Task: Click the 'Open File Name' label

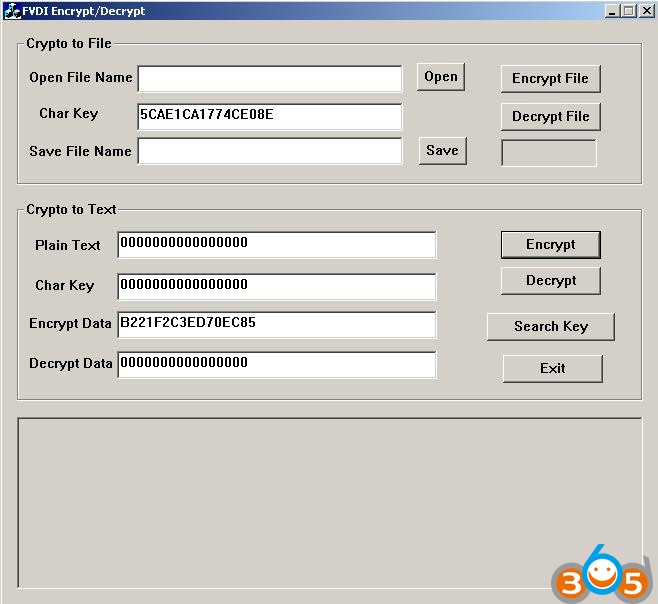Action: pos(81,78)
